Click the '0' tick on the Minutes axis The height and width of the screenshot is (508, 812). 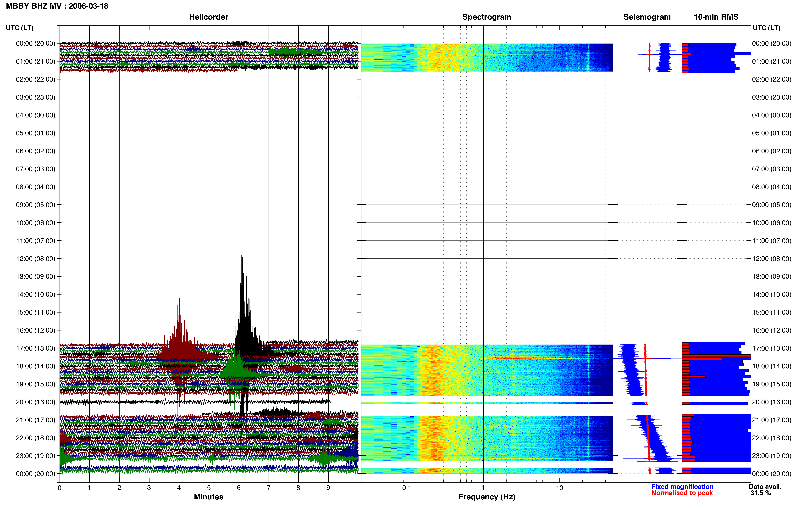59,488
